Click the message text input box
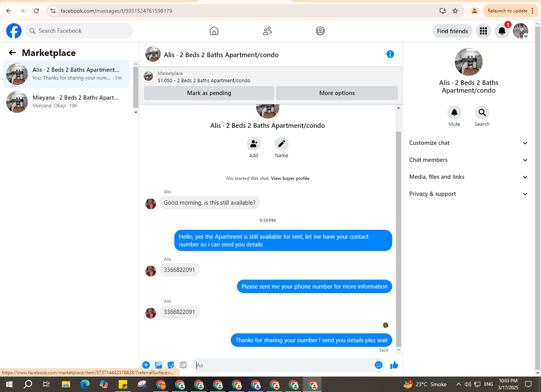This screenshot has height=392, width=541. pos(283,365)
